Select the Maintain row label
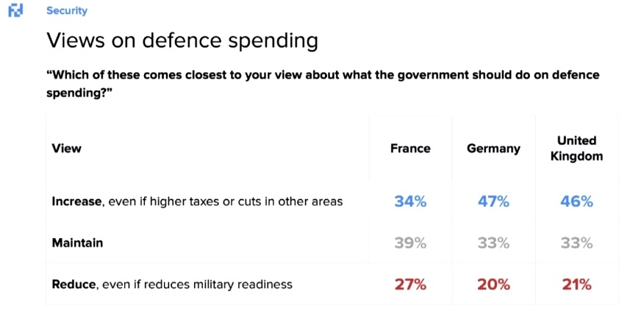This screenshot has height=319, width=644. tap(76, 243)
